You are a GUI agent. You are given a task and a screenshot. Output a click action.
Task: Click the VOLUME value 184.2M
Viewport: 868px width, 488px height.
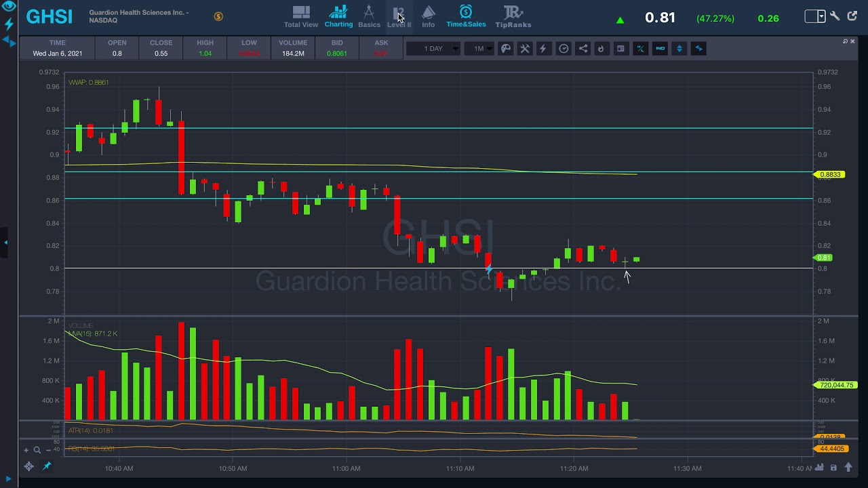[293, 54]
